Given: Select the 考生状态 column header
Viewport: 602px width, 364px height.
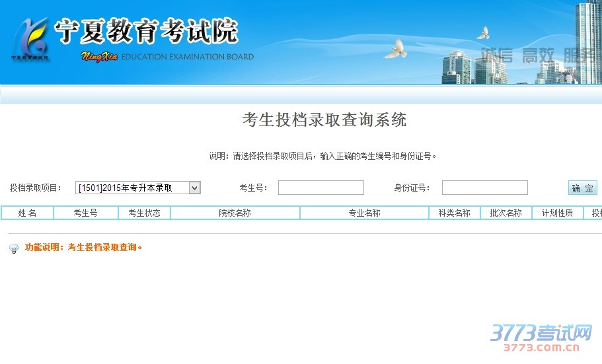Looking at the screenshot, I should (x=144, y=213).
